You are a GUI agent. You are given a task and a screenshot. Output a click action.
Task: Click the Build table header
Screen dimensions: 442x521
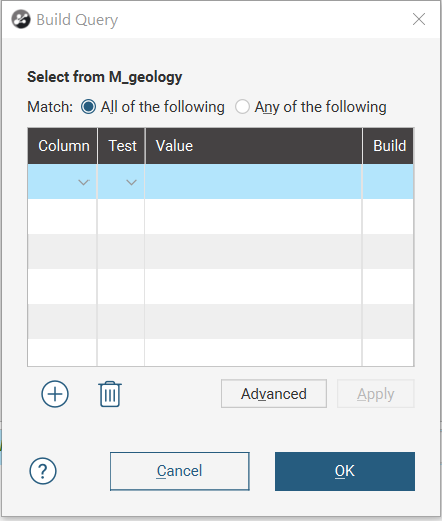click(388, 146)
